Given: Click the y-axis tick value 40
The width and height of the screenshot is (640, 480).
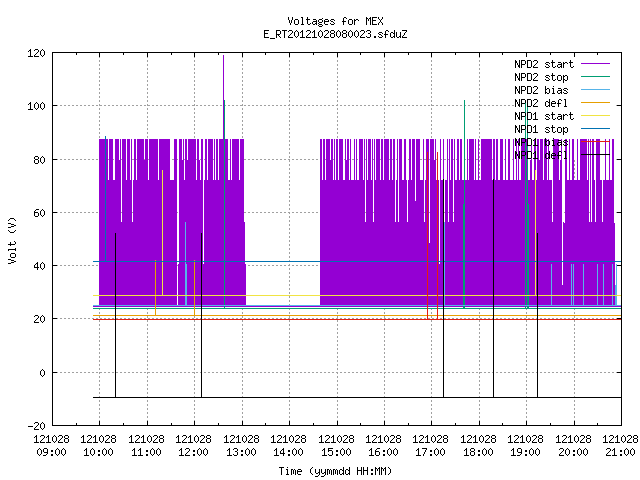Looking at the screenshot, I should pyautogui.click(x=39, y=266).
